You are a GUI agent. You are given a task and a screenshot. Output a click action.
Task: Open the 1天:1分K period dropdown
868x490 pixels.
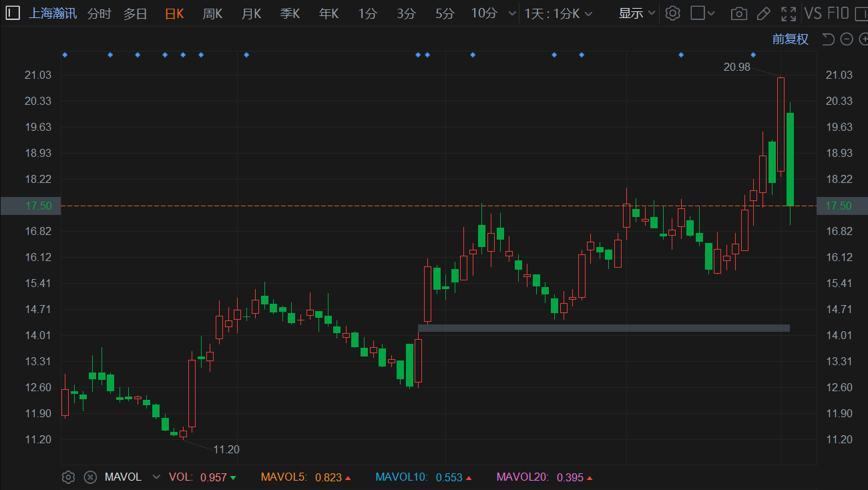558,13
